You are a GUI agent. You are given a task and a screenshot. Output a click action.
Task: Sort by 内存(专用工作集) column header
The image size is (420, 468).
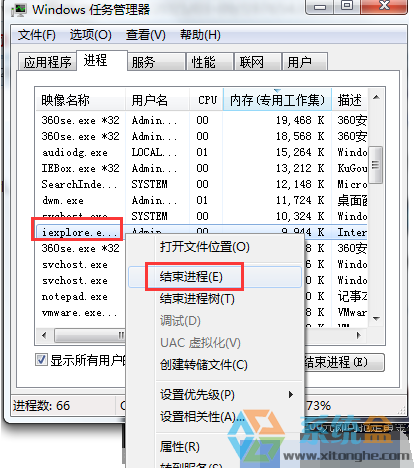pos(277,100)
